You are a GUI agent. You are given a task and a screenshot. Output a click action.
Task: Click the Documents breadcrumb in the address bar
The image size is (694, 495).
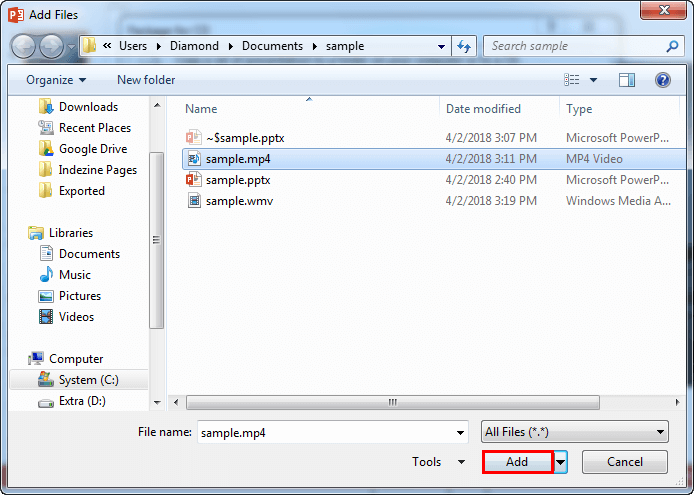click(272, 46)
